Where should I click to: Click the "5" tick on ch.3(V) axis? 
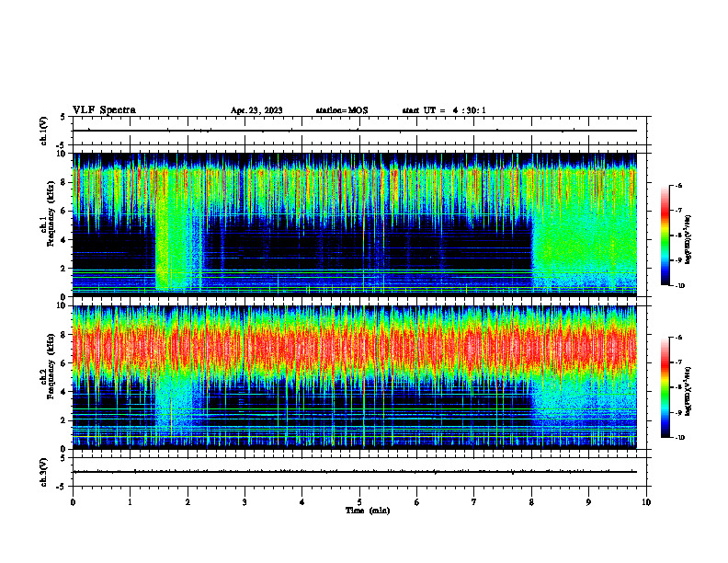pos(63,458)
